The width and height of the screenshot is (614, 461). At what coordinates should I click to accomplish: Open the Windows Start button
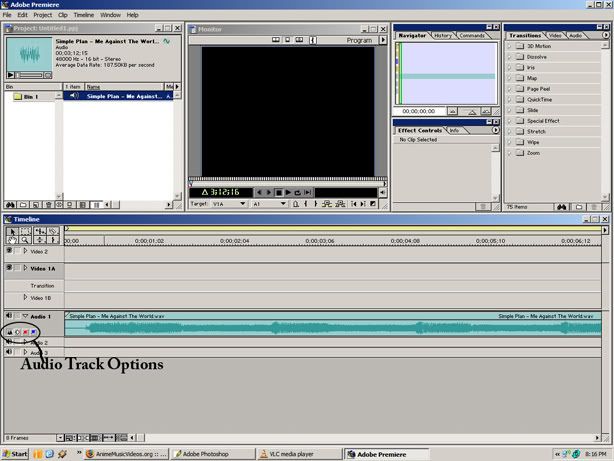pyautogui.click(x=15, y=454)
